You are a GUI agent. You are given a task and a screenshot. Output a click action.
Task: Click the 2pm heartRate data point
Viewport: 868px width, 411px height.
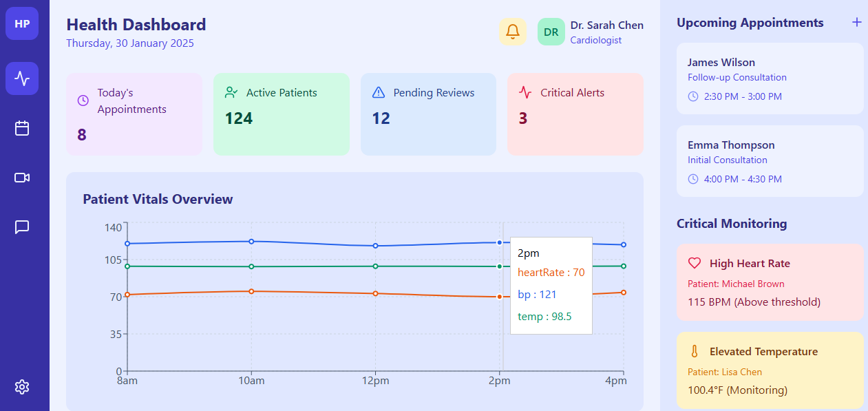[x=499, y=297]
